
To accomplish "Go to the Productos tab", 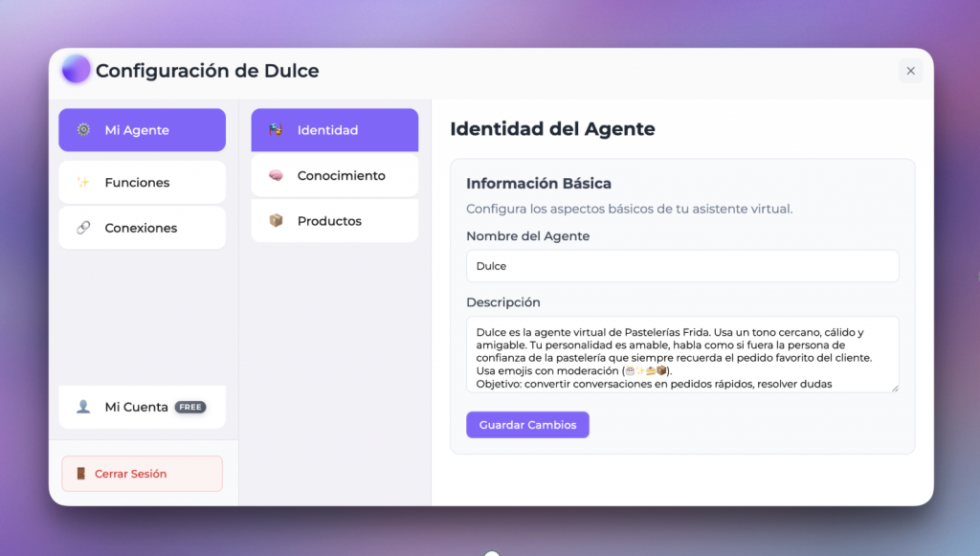I will point(329,221).
